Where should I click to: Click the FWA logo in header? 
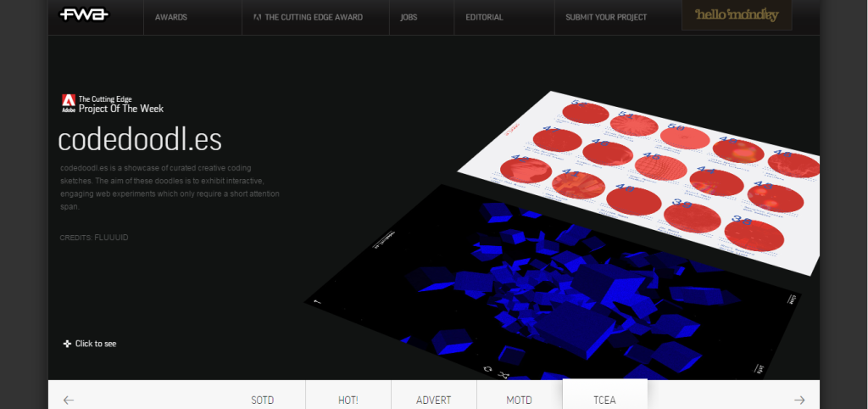click(x=83, y=15)
